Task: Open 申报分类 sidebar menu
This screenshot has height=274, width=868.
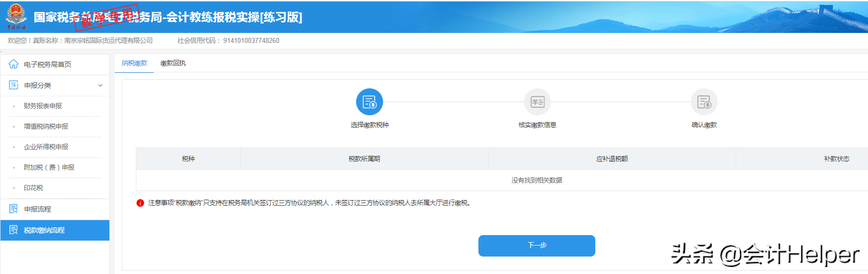Action: pos(55,85)
